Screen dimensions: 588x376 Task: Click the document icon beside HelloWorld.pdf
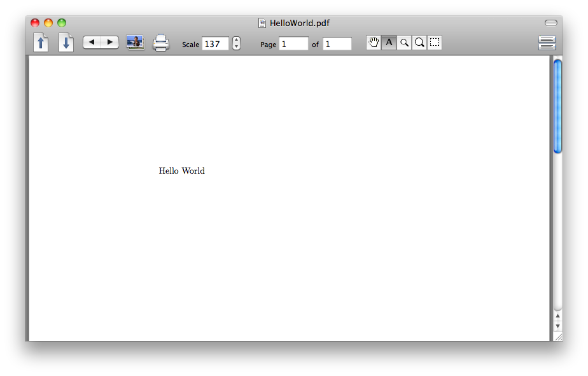(262, 24)
